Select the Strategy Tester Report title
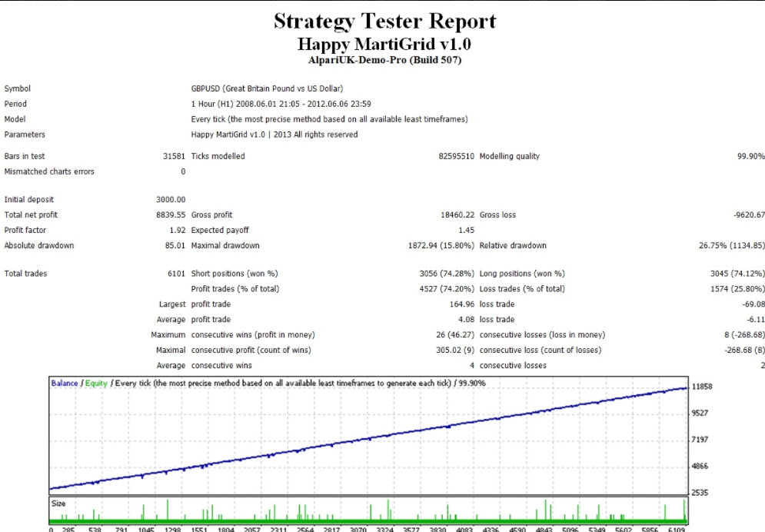 click(x=384, y=22)
